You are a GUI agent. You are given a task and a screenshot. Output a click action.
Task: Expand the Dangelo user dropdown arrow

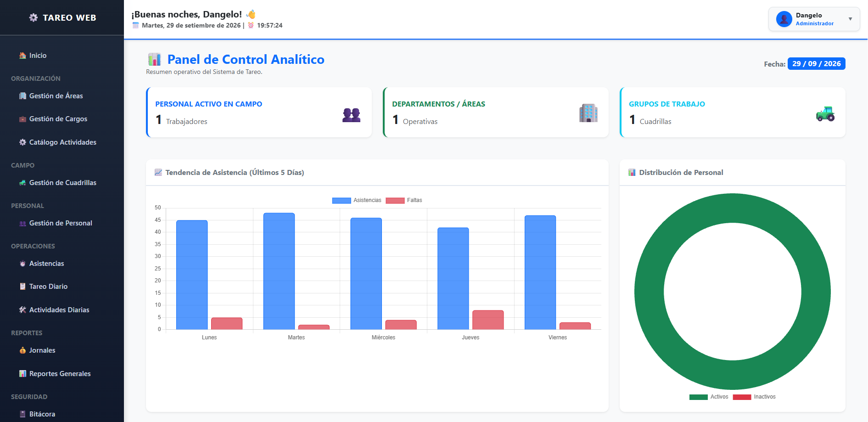pos(850,19)
